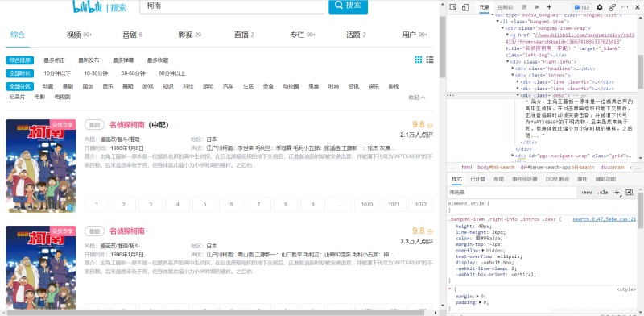The image size is (644, 316).
Task: Click the DevTools feedback/link icon
Action: coord(612,7)
